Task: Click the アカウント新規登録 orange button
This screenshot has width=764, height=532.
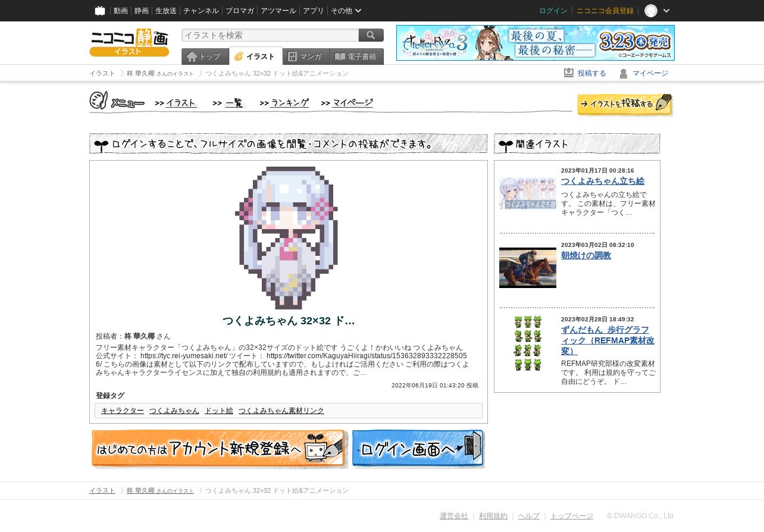Action: pyautogui.click(x=219, y=449)
